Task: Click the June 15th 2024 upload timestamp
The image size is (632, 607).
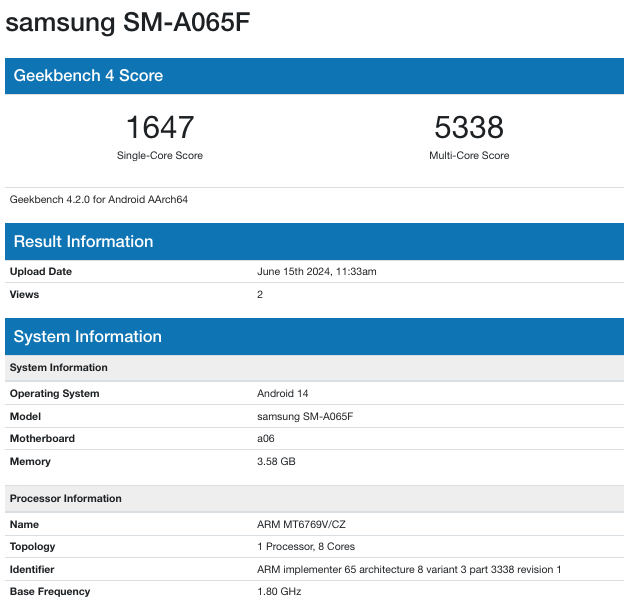Action: click(x=317, y=272)
